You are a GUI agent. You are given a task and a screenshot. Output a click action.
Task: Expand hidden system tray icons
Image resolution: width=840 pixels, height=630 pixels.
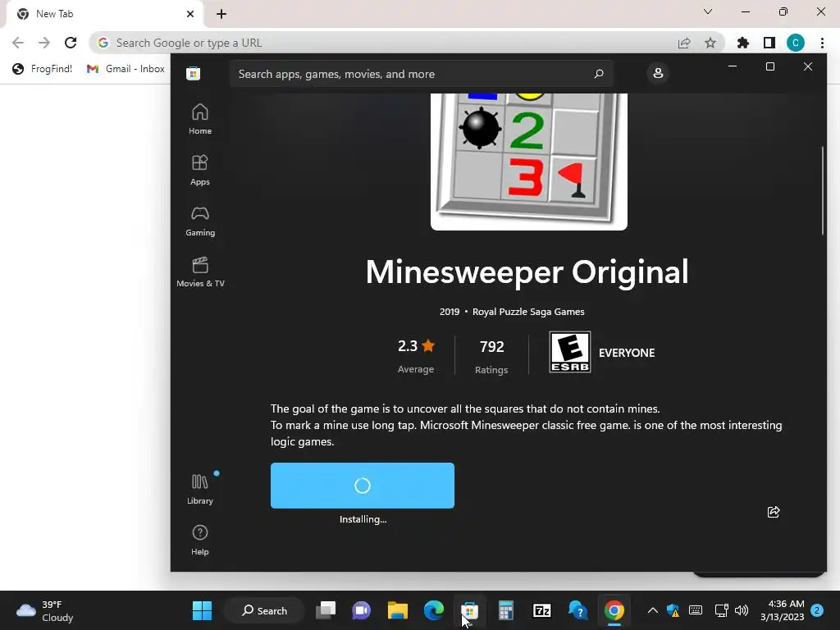tap(652, 610)
